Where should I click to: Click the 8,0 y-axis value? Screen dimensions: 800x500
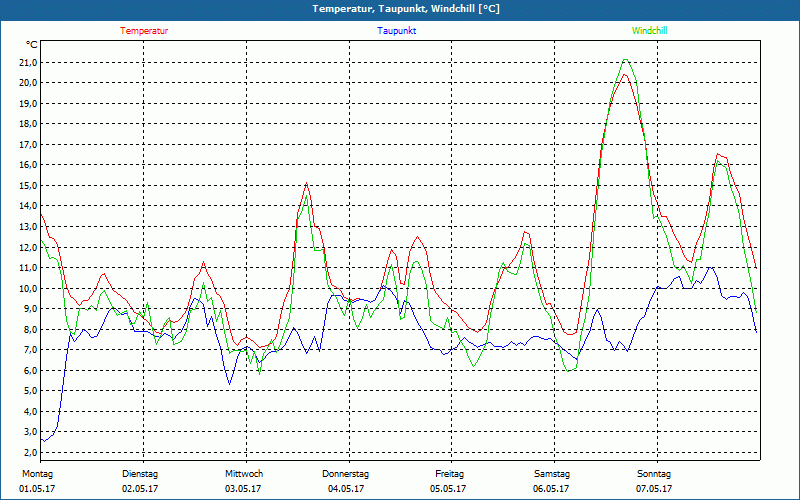pyautogui.click(x=30, y=330)
